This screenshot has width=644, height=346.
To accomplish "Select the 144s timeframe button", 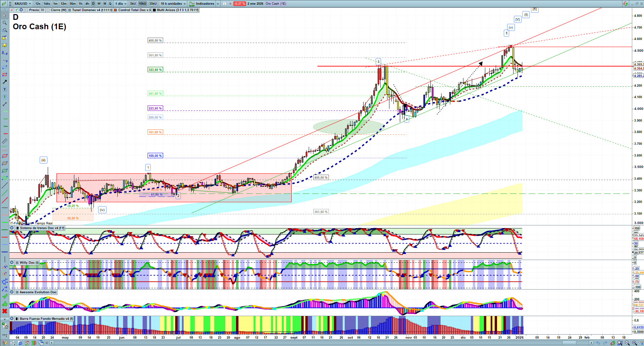I will click(47, 4).
